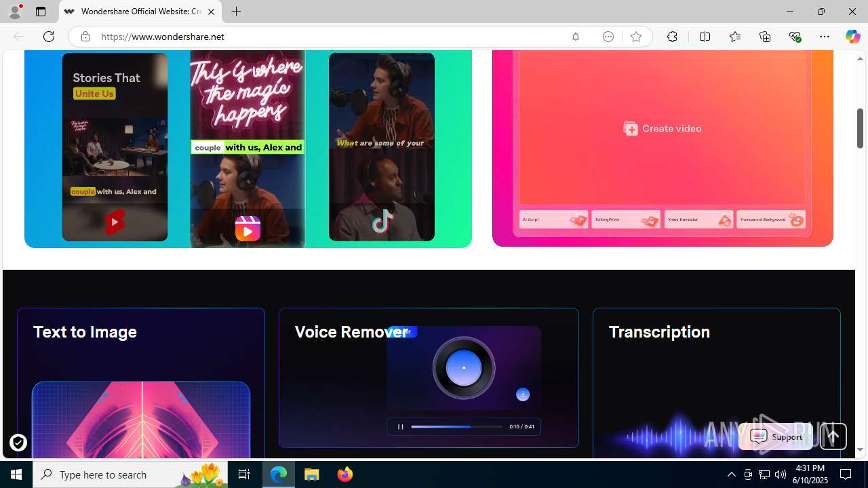Open the Support chat button
The image size is (868, 488).
tap(776, 436)
